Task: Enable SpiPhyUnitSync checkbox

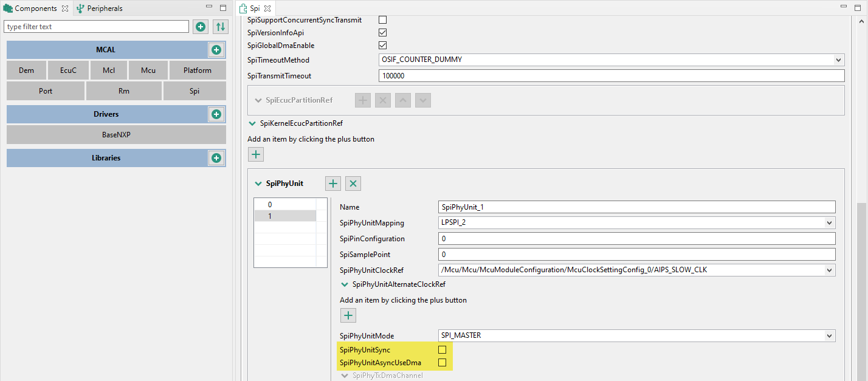Action: tap(443, 350)
